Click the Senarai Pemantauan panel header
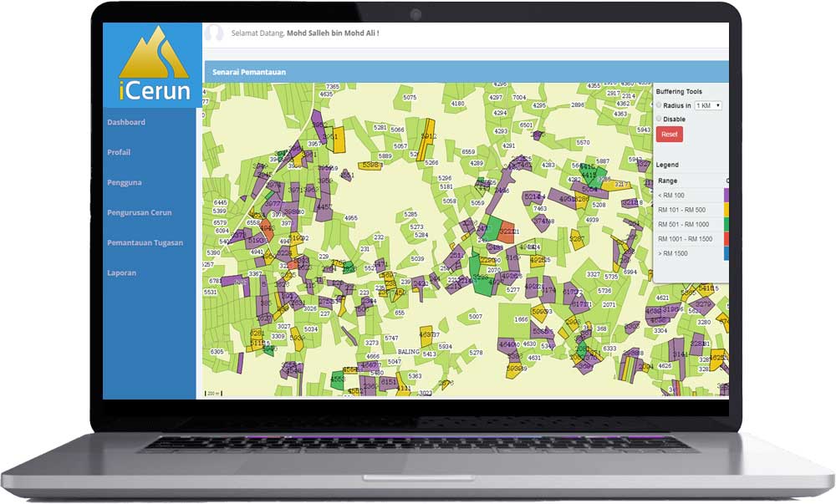 (x=249, y=72)
